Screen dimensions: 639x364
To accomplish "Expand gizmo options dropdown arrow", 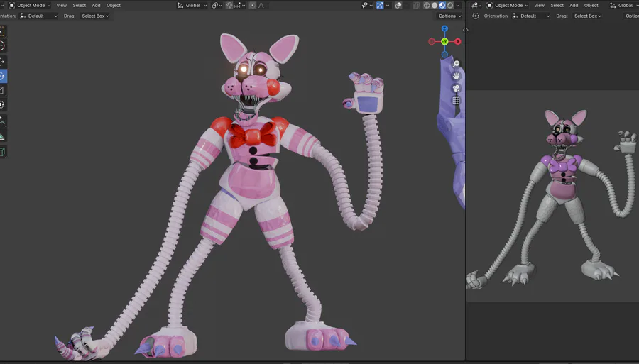I will pos(388,5).
